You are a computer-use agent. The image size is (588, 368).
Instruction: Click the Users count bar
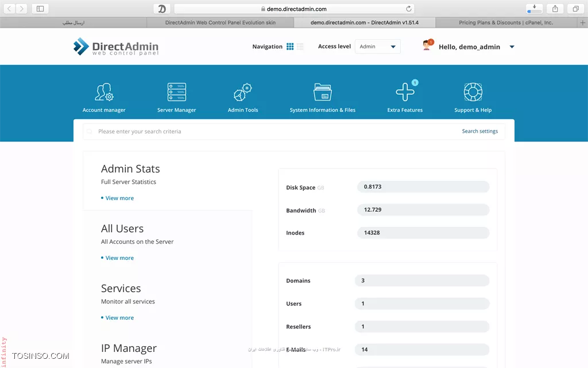click(422, 304)
